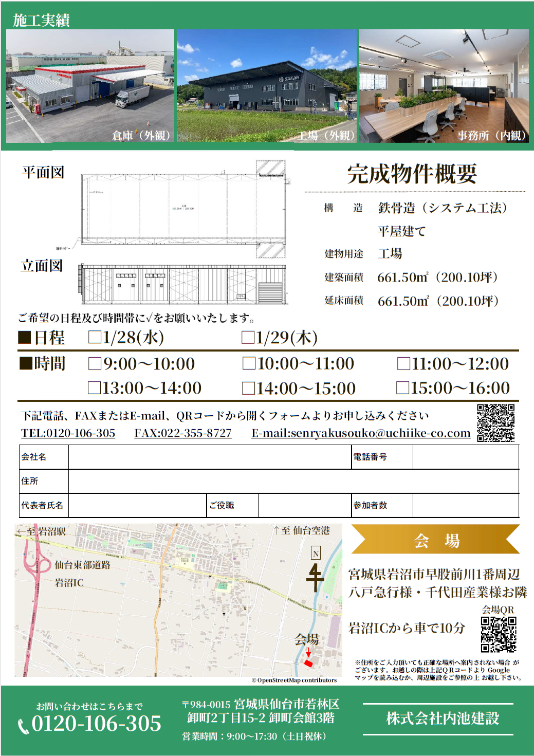The width and height of the screenshot is (534, 756).
Task: Click the red venue marker on the map
Action: [308, 663]
